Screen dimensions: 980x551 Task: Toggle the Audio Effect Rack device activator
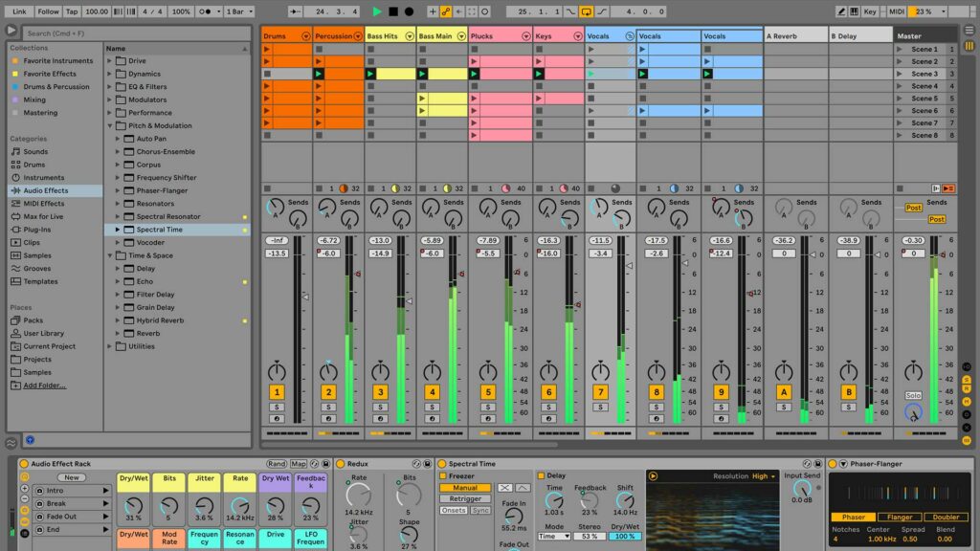click(24, 464)
